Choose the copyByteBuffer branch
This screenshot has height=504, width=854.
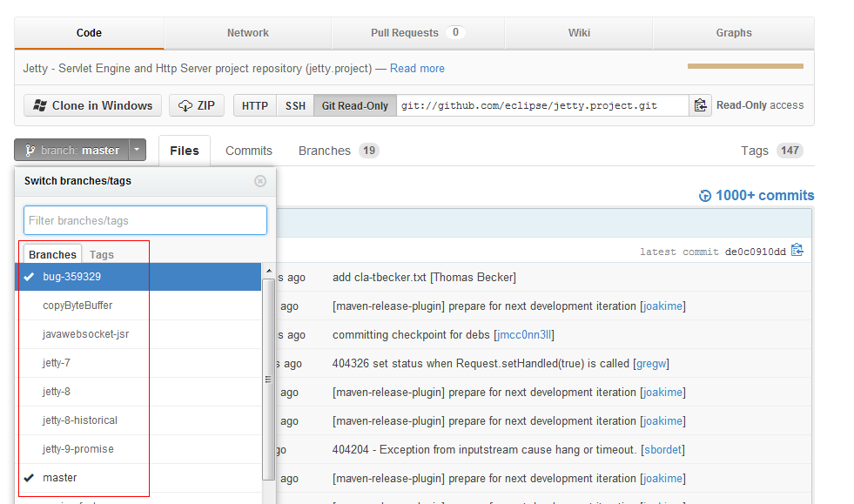(138, 306)
